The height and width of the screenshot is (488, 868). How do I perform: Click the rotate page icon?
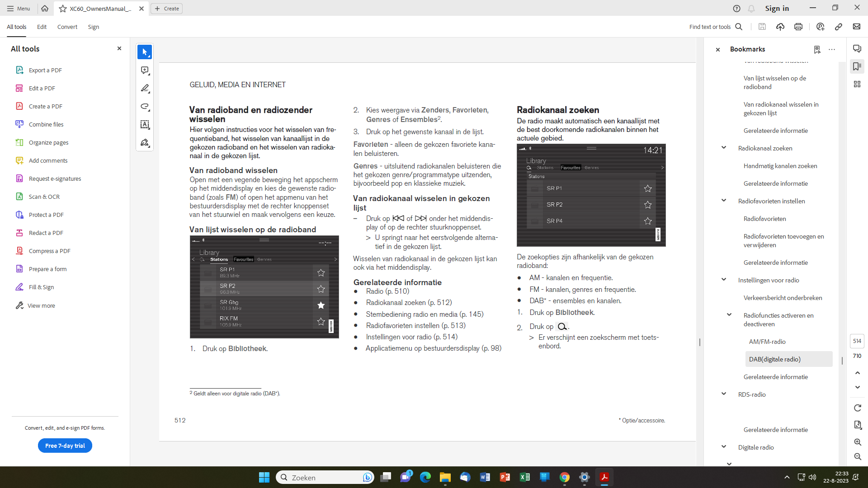click(858, 408)
